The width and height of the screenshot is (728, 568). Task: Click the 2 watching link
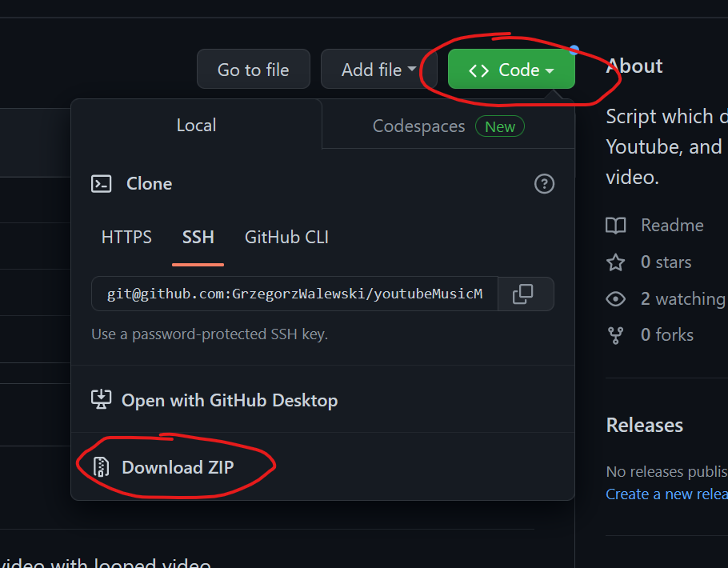tap(683, 298)
